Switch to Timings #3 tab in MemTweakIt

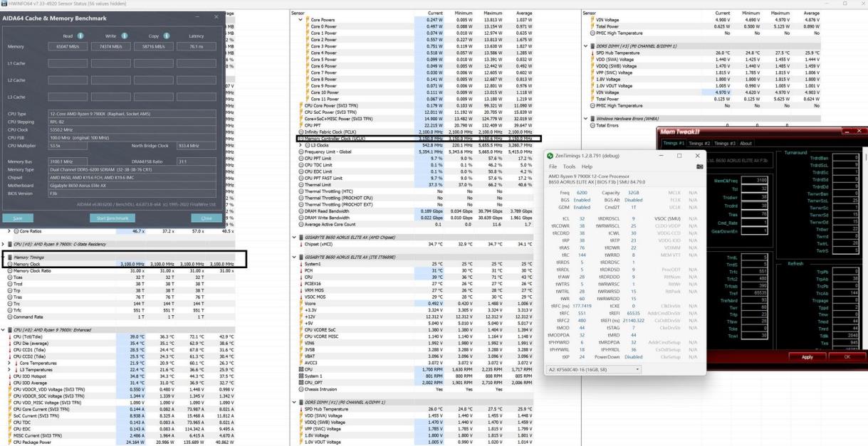(726, 143)
